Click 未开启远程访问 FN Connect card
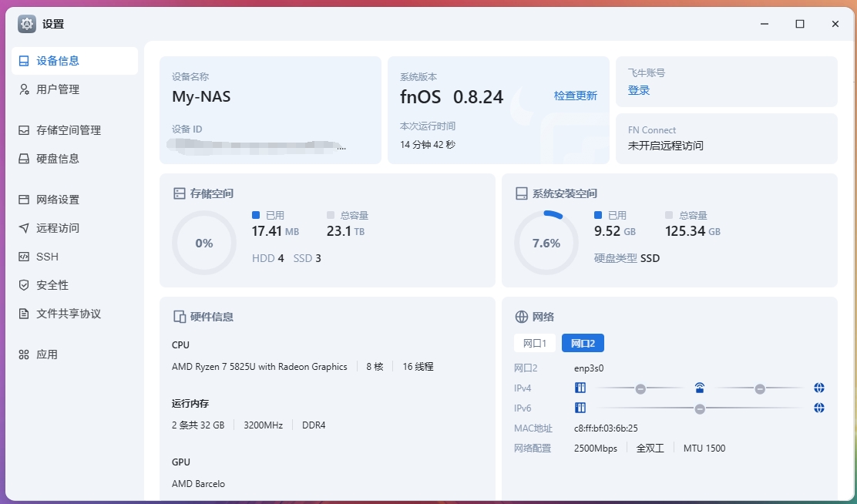 point(727,138)
